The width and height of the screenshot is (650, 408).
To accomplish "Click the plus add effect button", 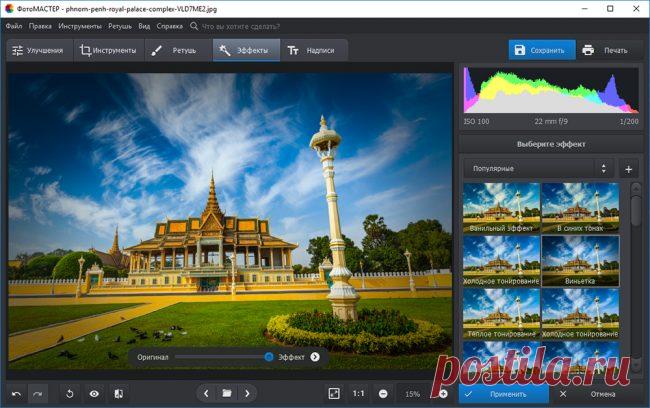I will coord(628,169).
